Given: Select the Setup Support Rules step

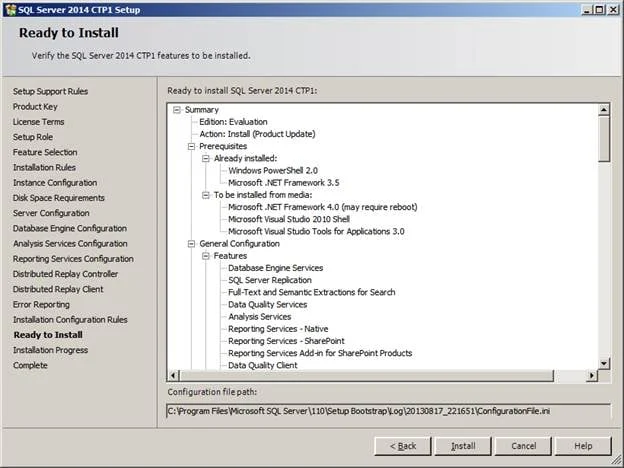Looking at the screenshot, I should pos(50,92).
